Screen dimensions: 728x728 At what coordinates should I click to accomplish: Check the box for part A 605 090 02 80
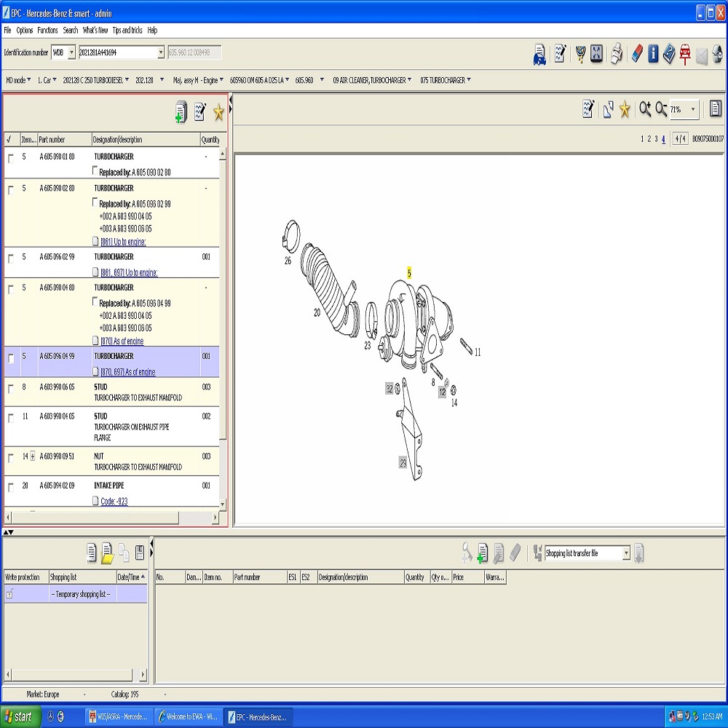11,190
